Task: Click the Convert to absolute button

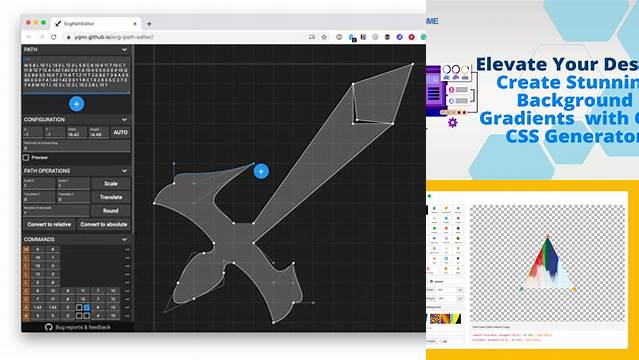Action: [x=104, y=224]
